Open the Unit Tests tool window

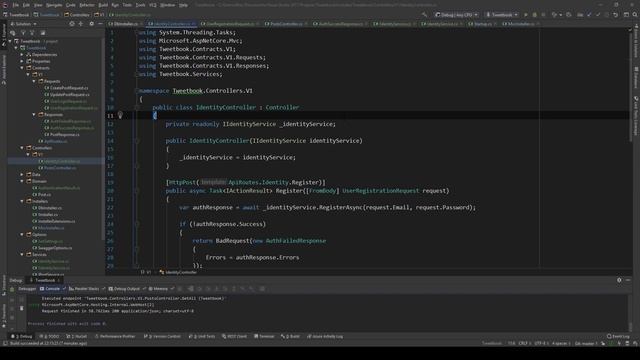click(x=202, y=336)
